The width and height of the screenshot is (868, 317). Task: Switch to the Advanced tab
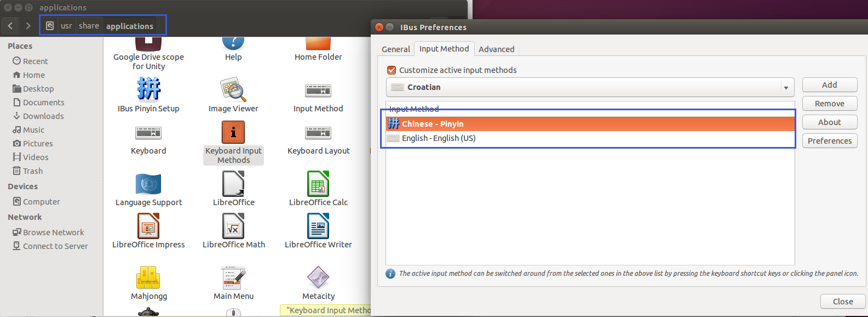[x=497, y=49]
